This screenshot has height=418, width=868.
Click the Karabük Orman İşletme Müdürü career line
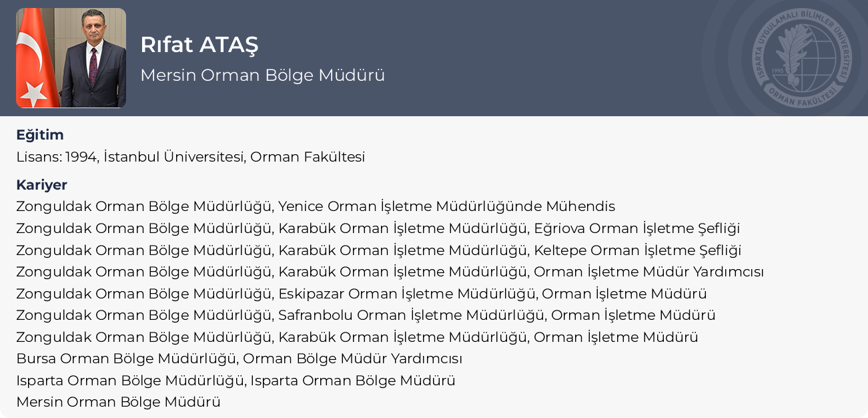coord(357,337)
